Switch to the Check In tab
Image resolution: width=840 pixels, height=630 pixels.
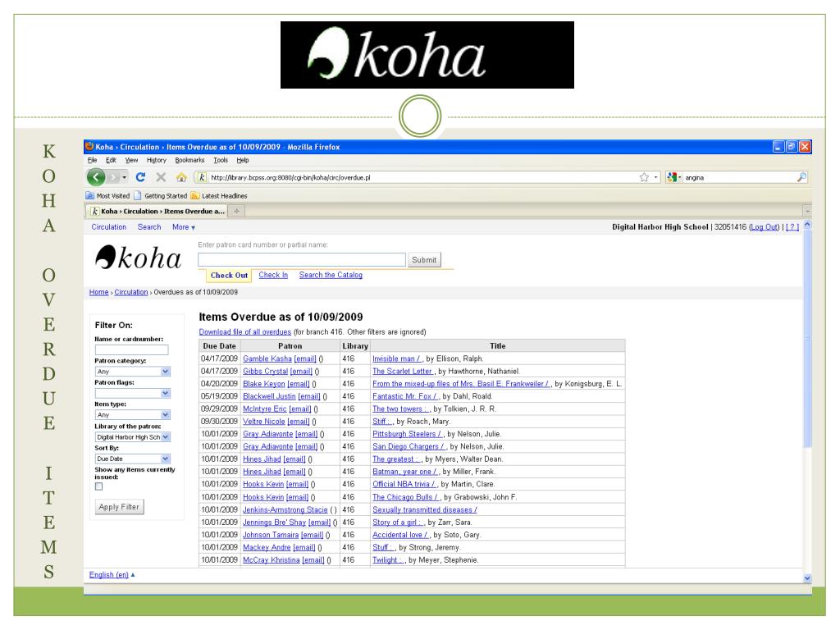(x=273, y=275)
